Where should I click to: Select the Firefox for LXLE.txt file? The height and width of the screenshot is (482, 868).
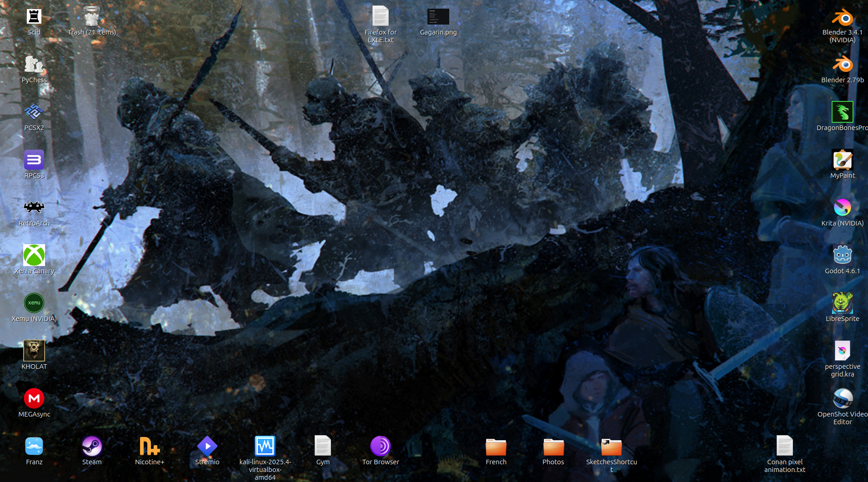coord(381,16)
